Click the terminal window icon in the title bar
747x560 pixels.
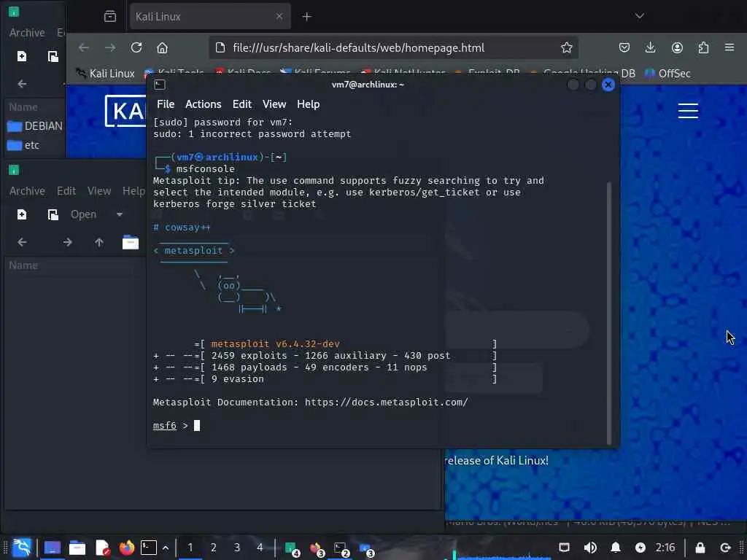[x=160, y=85]
